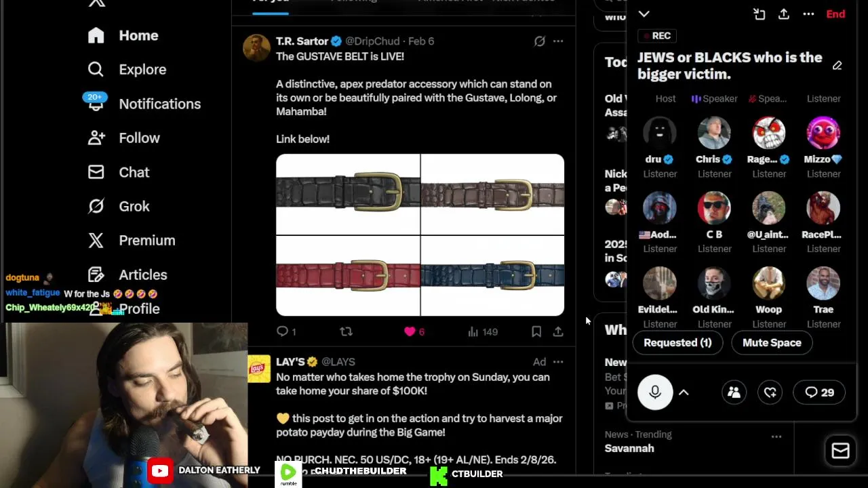Open Space comments showing 29
The image size is (868, 488).
coord(819,392)
